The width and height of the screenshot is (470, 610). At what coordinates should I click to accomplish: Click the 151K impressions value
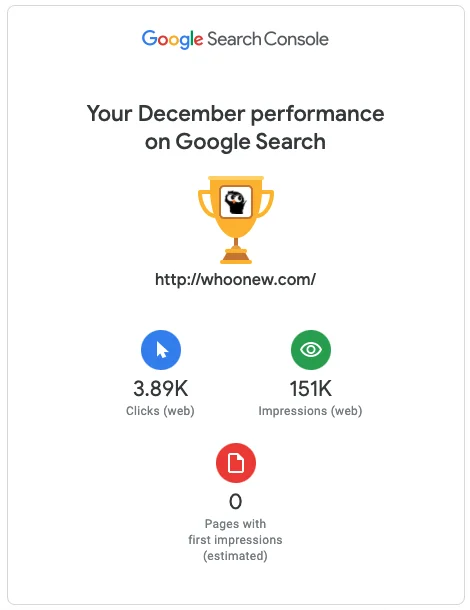click(311, 389)
